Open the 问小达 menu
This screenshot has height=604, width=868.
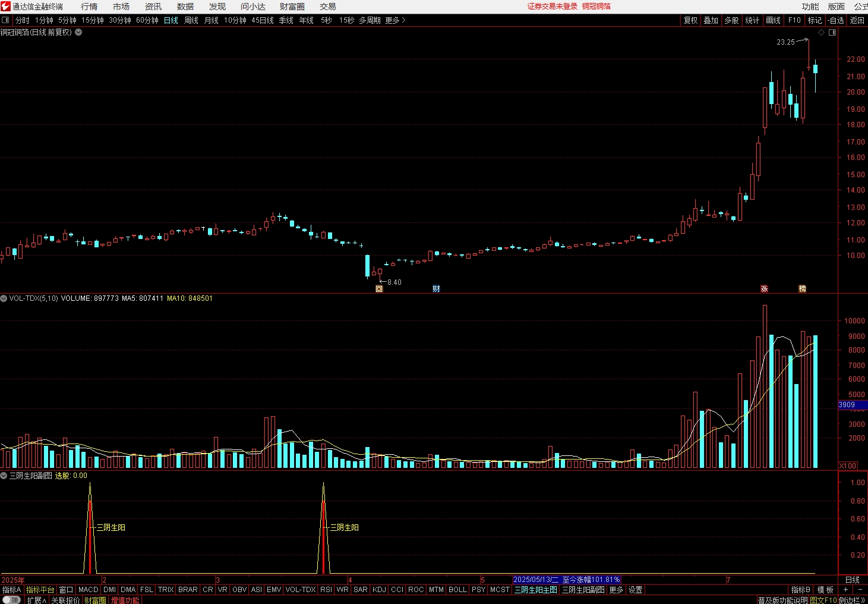pos(253,7)
